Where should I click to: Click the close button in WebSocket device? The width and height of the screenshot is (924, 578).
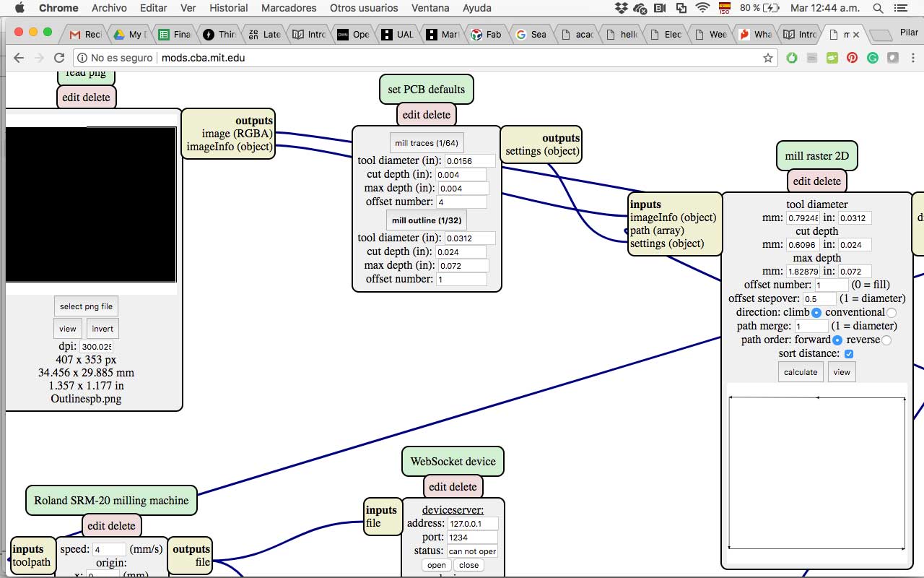click(468, 565)
